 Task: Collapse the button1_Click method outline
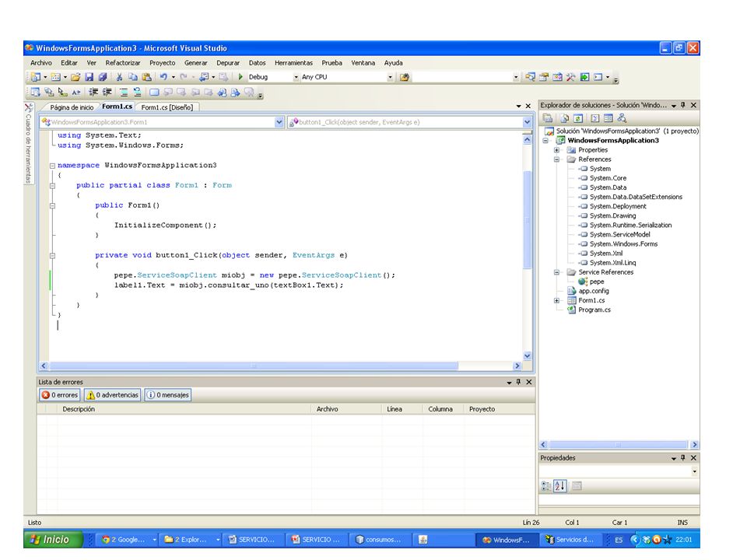coord(52,256)
